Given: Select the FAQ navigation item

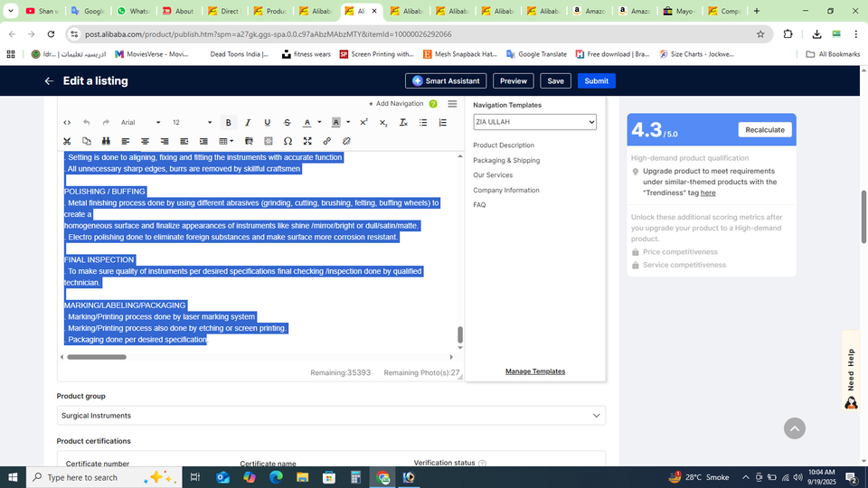Looking at the screenshot, I should coord(479,205).
